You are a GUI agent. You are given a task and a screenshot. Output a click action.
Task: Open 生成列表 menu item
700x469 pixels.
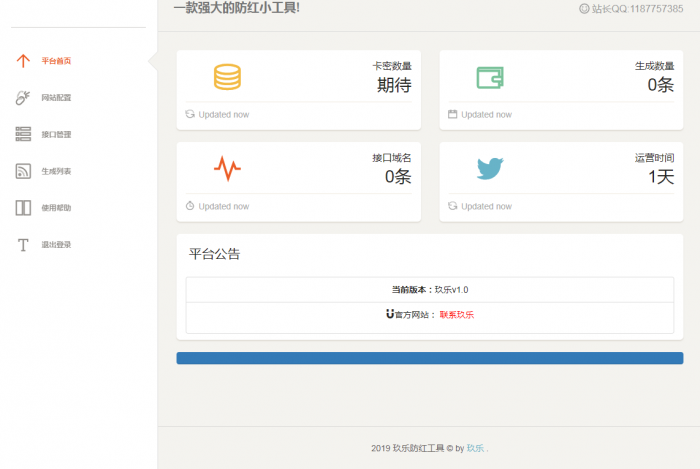(x=56, y=171)
